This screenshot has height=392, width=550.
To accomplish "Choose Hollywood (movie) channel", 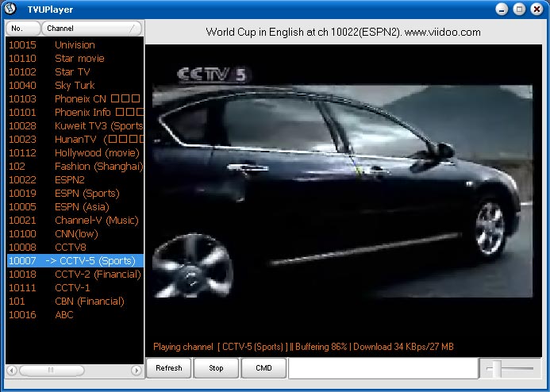I will coord(97,153).
